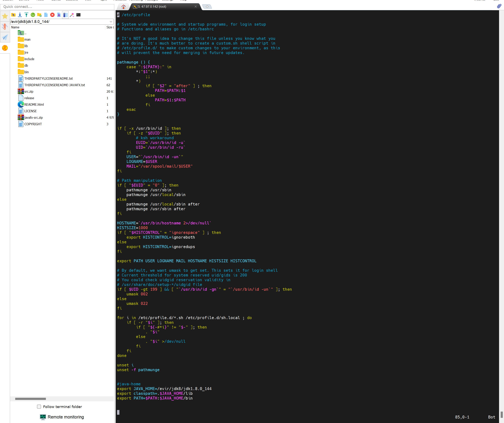Sort files by the Name column header
This screenshot has height=423, width=504.
(15, 27)
